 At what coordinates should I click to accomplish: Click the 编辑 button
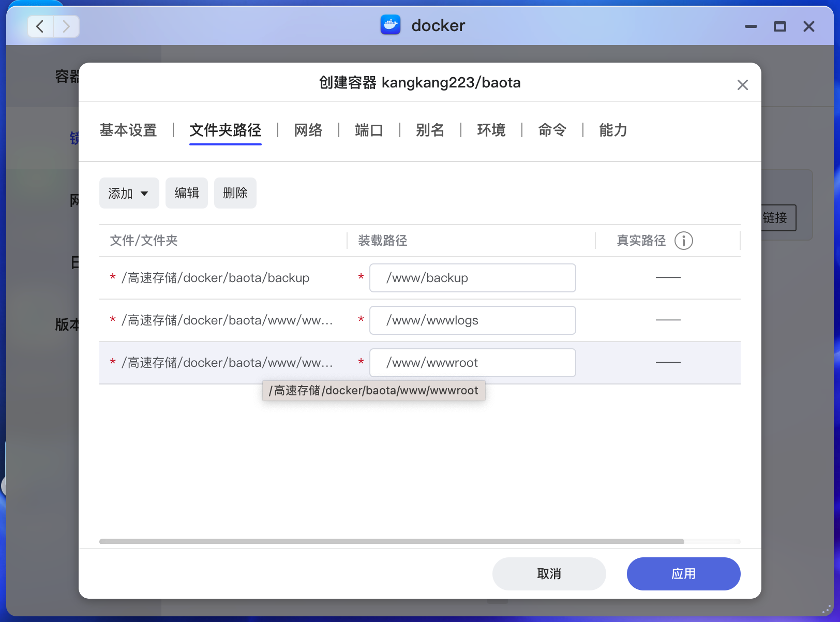coord(187,193)
